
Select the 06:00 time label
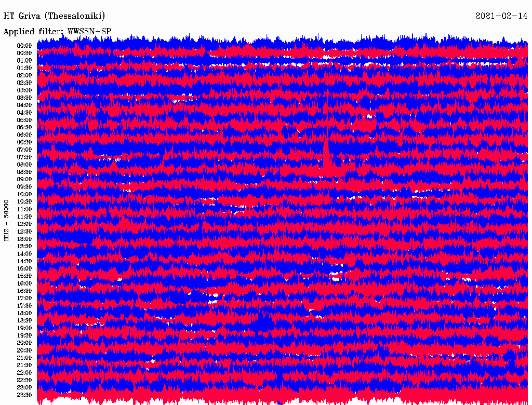tap(24, 135)
